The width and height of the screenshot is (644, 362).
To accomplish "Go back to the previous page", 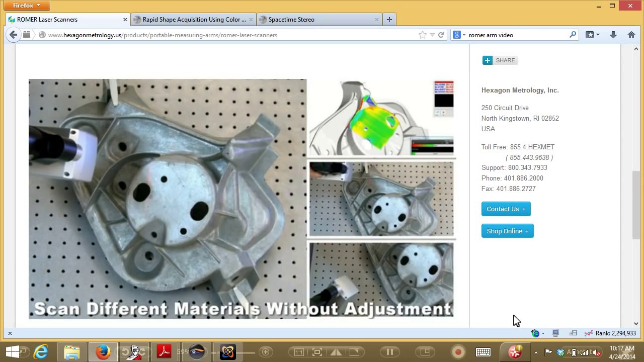I will 13,35.
